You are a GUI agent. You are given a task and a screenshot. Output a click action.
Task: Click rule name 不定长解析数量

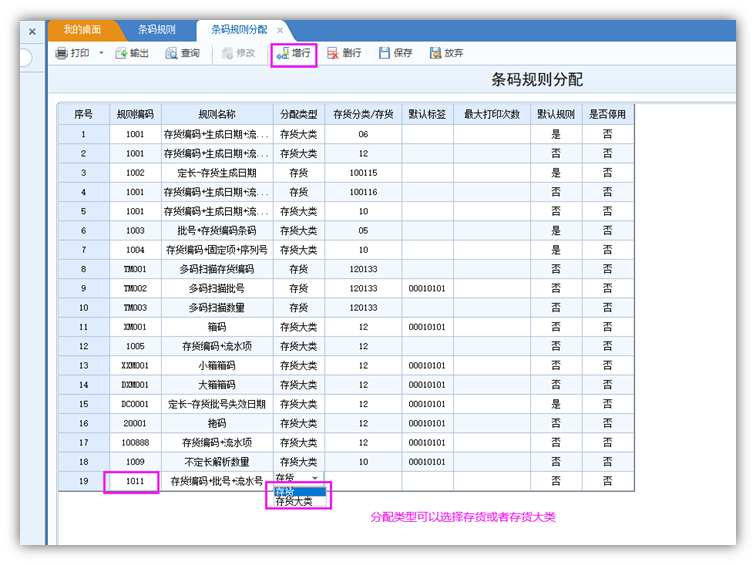point(217,462)
